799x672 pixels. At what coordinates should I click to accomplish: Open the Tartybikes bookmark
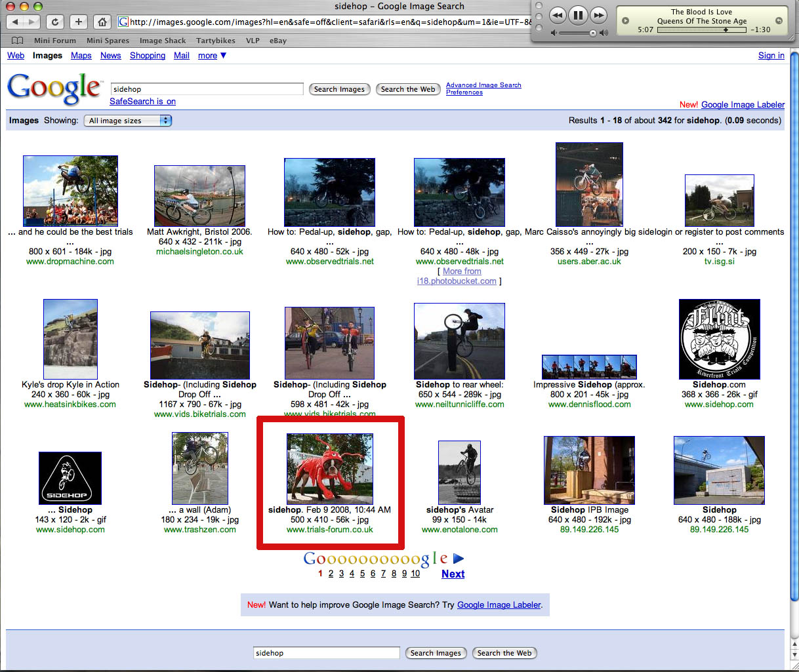coord(216,41)
